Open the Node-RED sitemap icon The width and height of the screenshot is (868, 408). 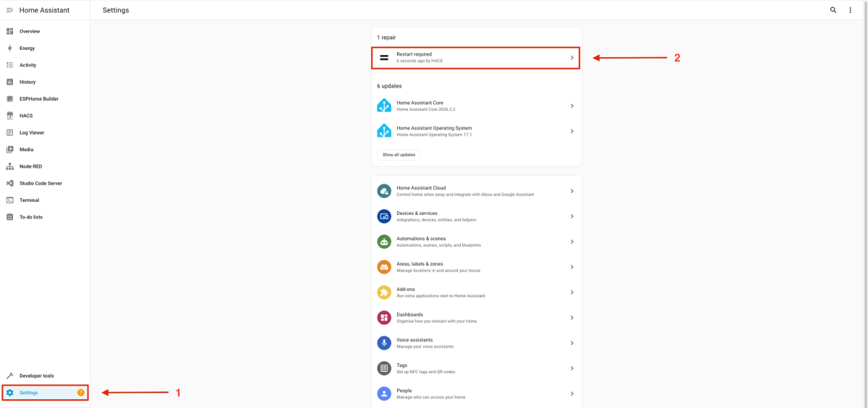pos(10,166)
